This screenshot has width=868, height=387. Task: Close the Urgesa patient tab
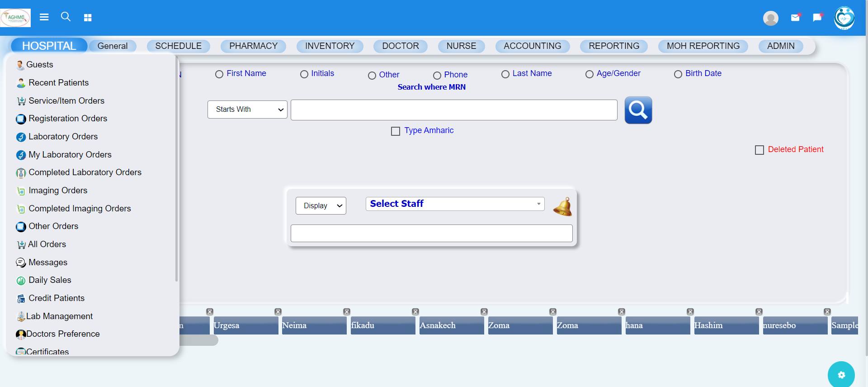pos(278,312)
